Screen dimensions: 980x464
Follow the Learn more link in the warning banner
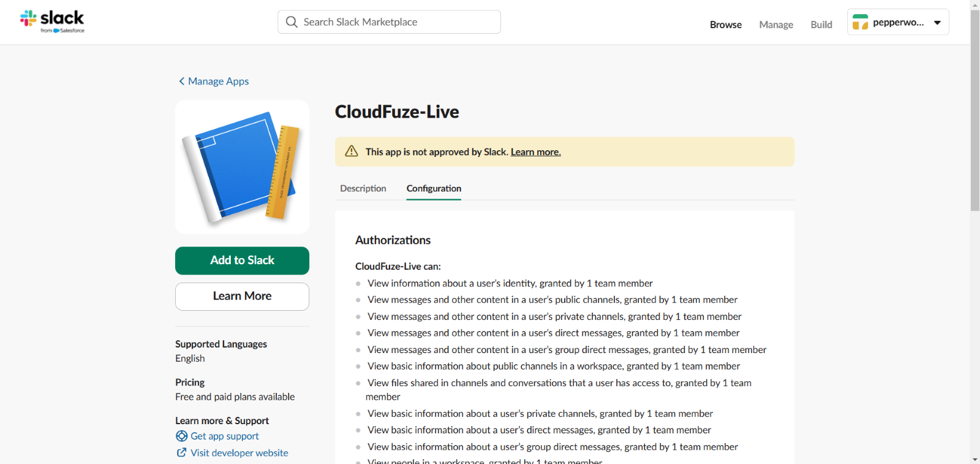(536, 152)
